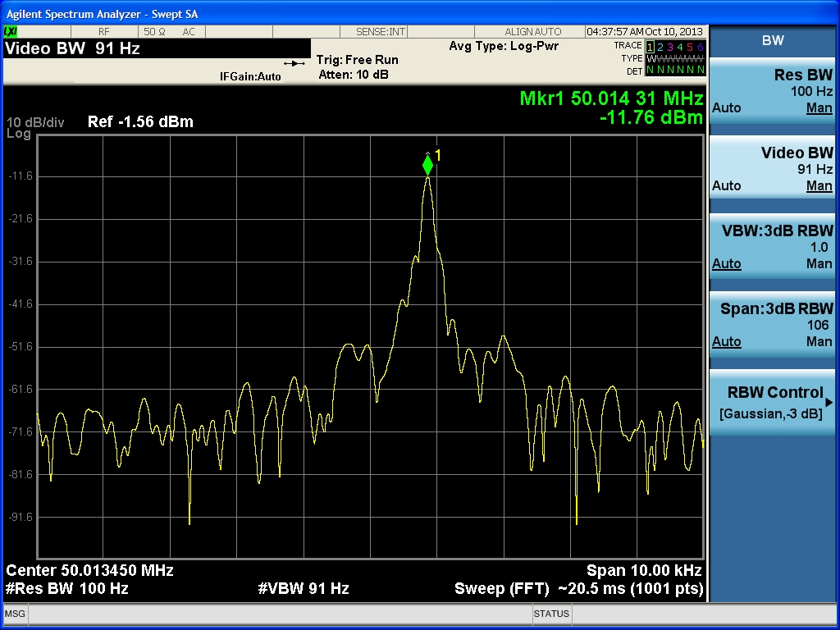The width and height of the screenshot is (840, 630).
Task: Click the Trig: Free Run label
Action: click(x=358, y=59)
